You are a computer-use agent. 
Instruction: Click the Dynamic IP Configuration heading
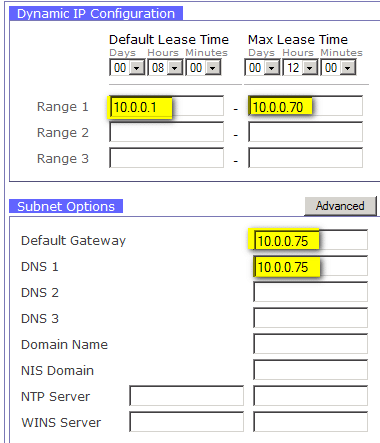click(96, 14)
